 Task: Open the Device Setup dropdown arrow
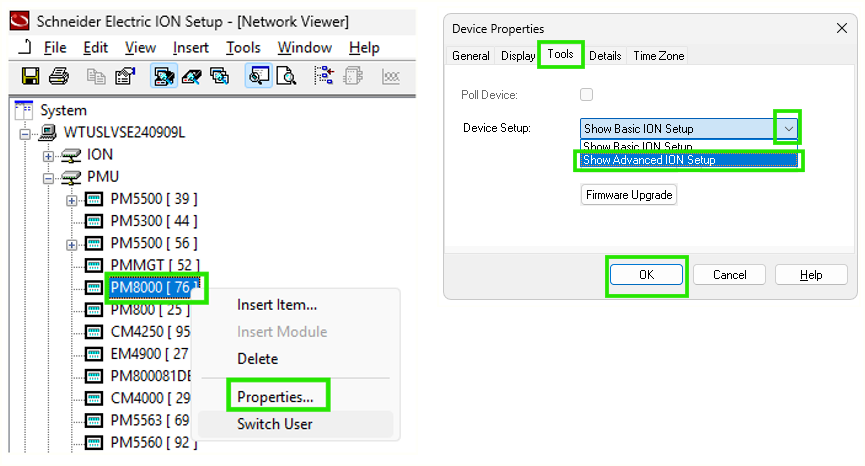coord(788,128)
